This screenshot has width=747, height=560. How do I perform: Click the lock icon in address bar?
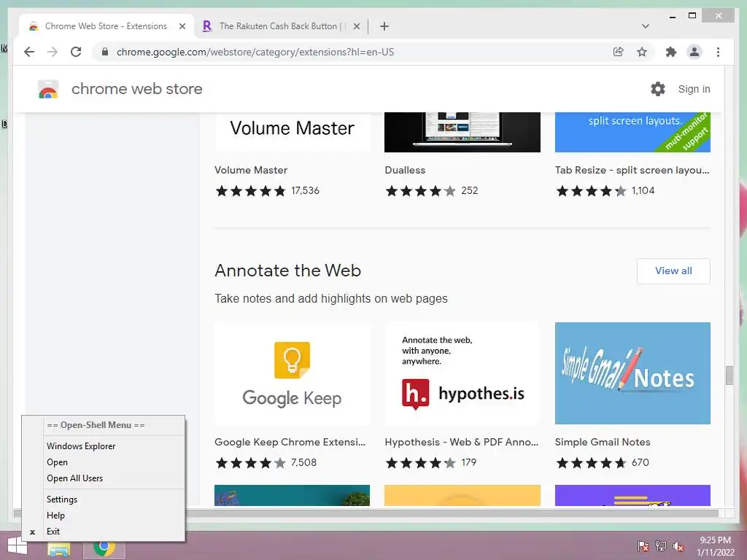pos(105,52)
